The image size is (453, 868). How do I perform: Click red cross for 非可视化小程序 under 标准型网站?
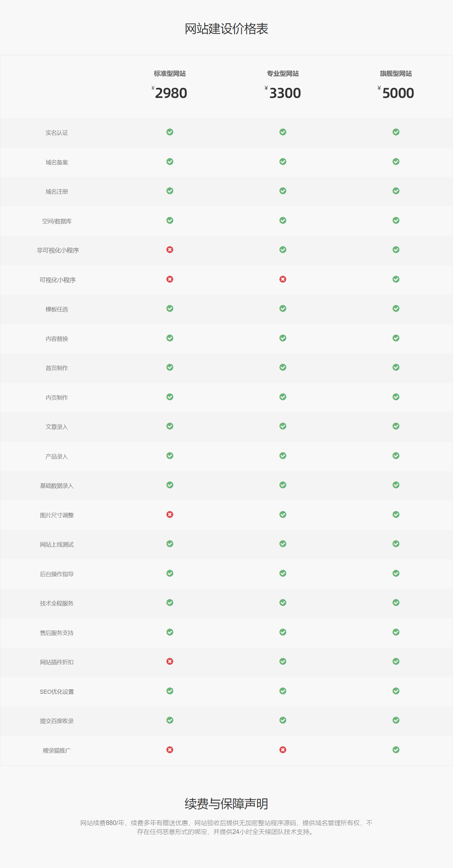(170, 250)
